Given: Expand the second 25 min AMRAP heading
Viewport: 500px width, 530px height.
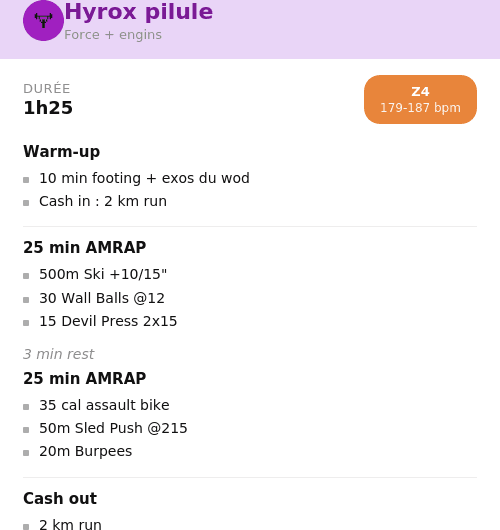Looking at the screenshot, I should (85, 378).
